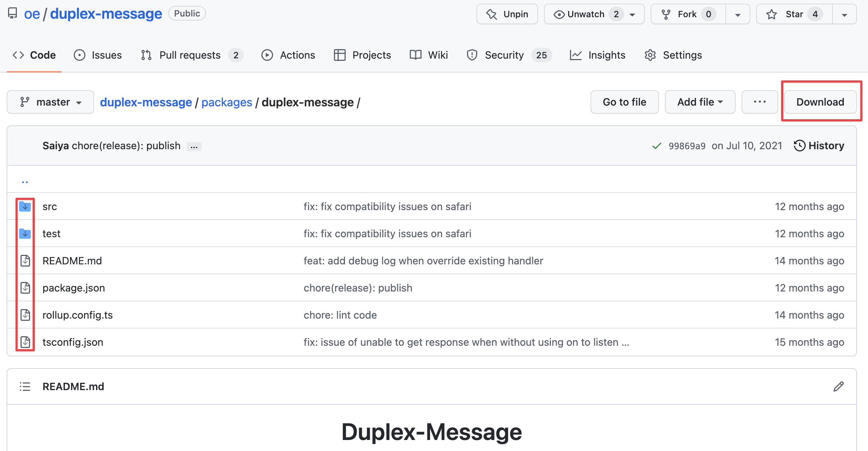
Task: Click package.json file download icon
Action: coord(25,288)
